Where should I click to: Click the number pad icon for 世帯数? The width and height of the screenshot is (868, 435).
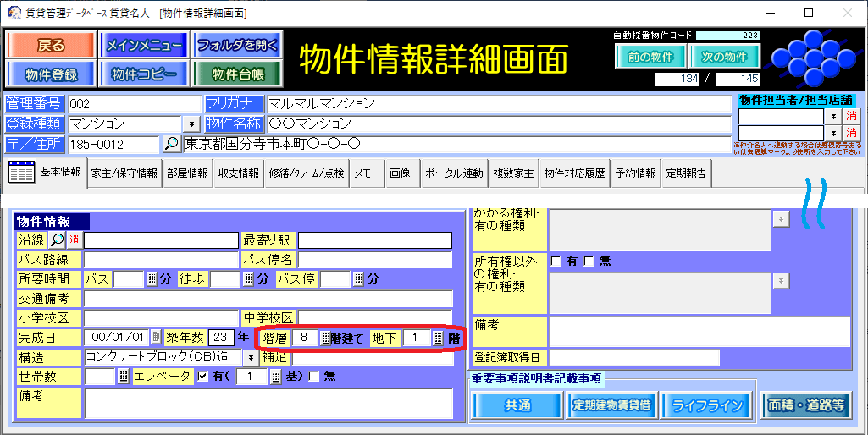click(123, 377)
